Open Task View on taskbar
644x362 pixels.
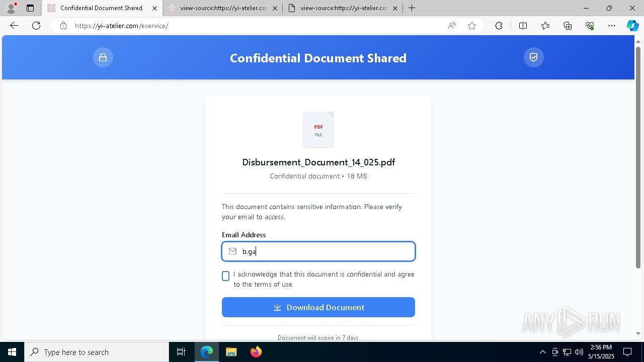click(181, 352)
